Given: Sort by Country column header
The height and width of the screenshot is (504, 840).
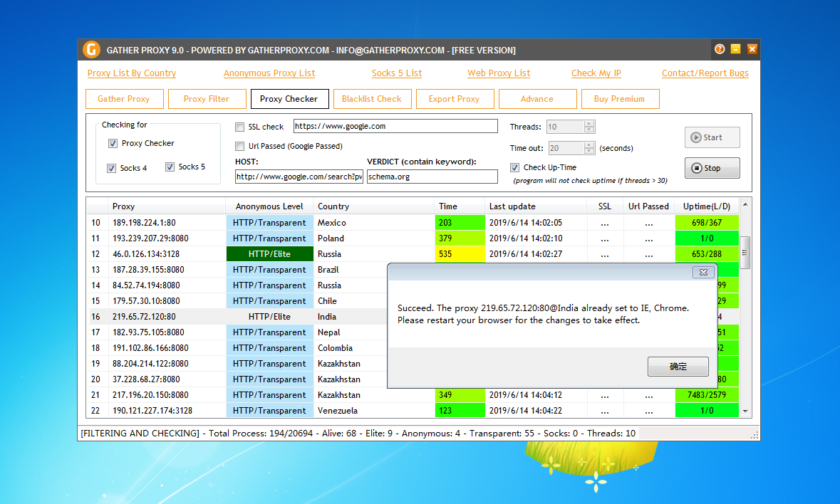Looking at the screenshot, I should click(374, 206).
